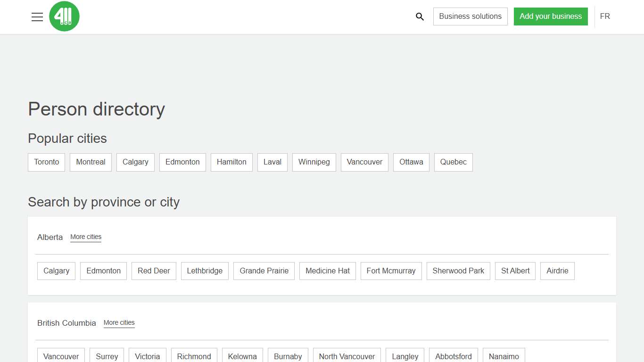Open Kelowna under British Columbia
Image resolution: width=644 pixels, height=362 pixels.
click(242, 356)
